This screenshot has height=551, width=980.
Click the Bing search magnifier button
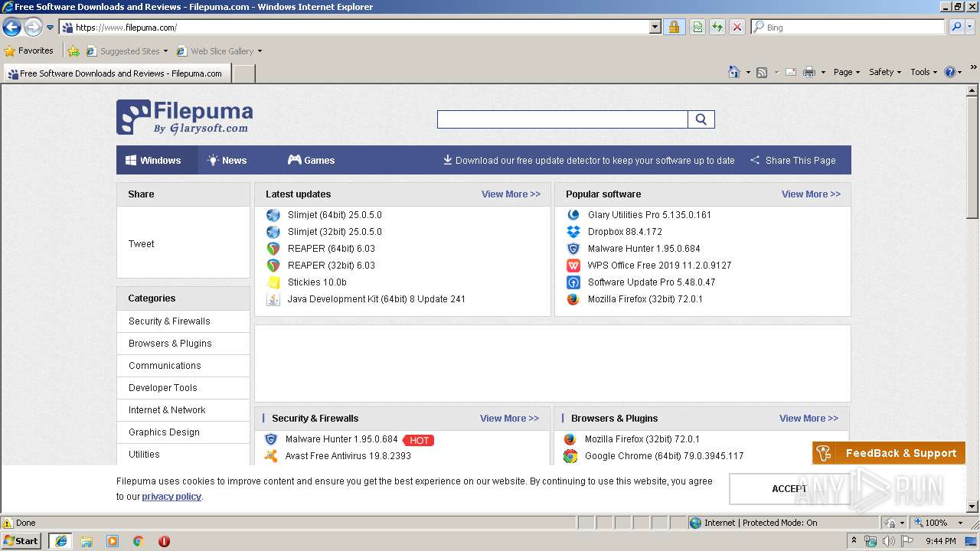[955, 28]
